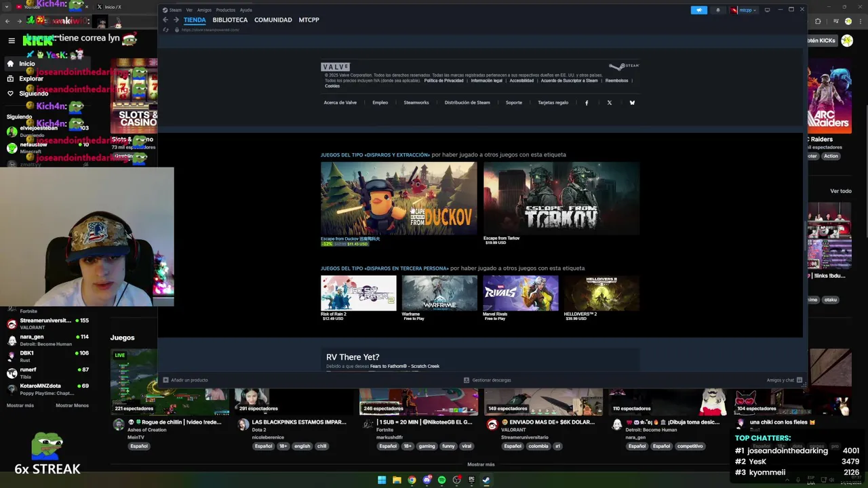This screenshot has height=488, width=868.
Task: Open Fears to Fathom Scratch Creek link
Action: click(x=405, y=366)
